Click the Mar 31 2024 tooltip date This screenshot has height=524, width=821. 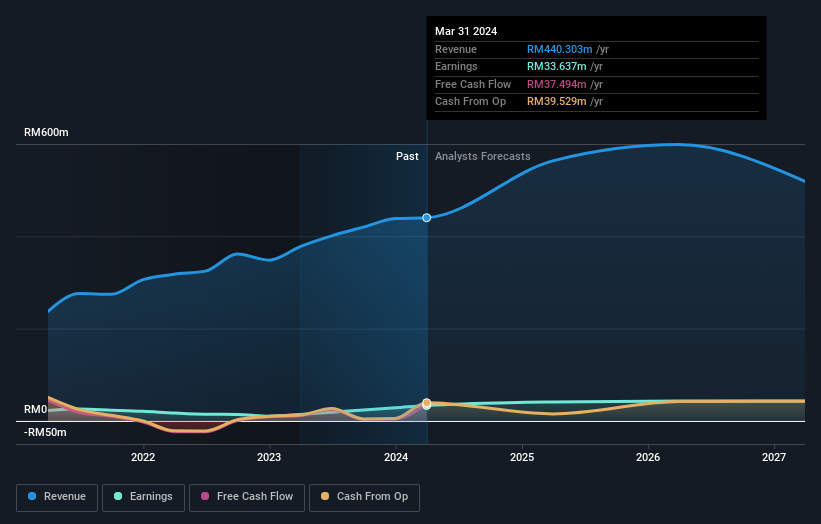click(x=466, y=31)
